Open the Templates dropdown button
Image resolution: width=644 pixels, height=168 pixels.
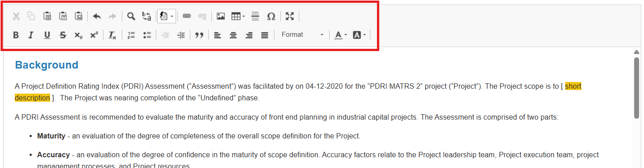pyautogui.click(x=167, y=17)
